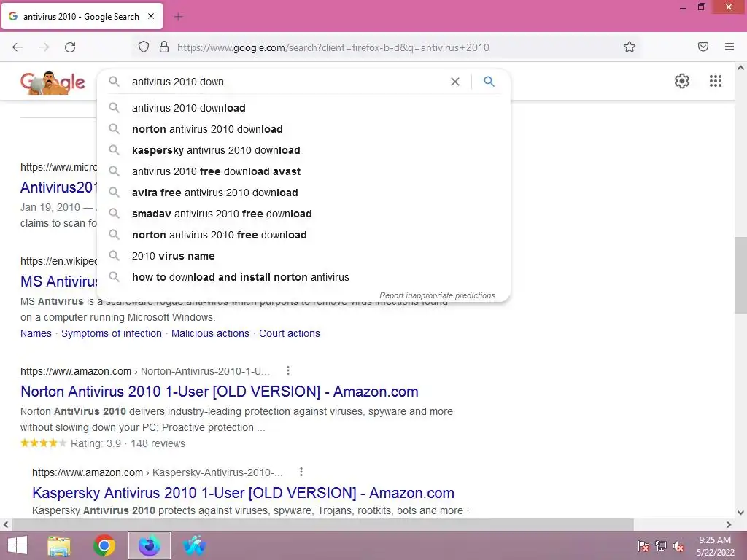Select the antivirus 2010 Google Search tab
The height and width of the screenshot is (560, 747).
(82, 16)
